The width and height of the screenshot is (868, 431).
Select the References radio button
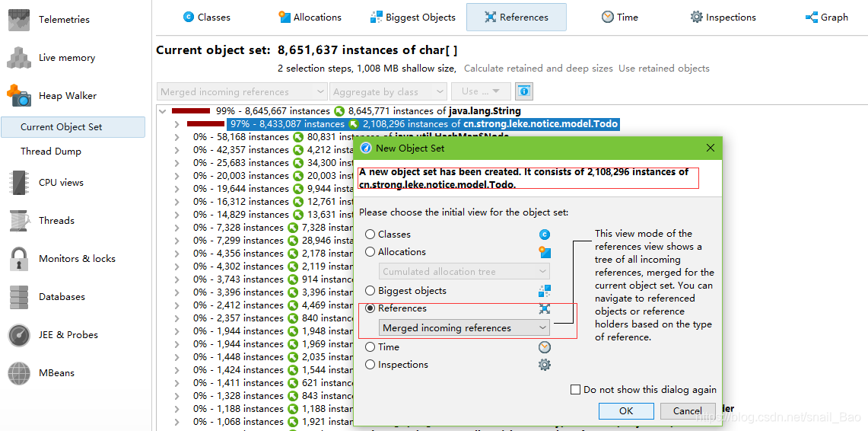(x=369, y=308)
